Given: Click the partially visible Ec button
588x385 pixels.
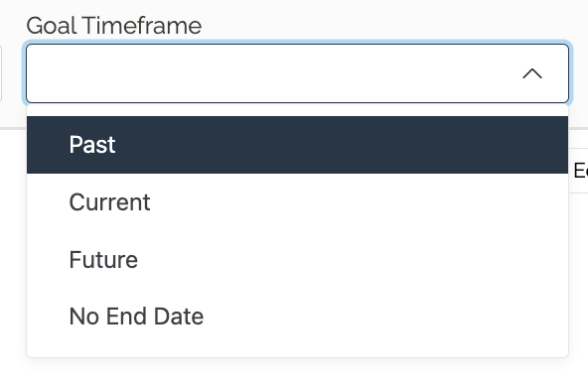Looking at the screenshot, I should tap(579, 171).
